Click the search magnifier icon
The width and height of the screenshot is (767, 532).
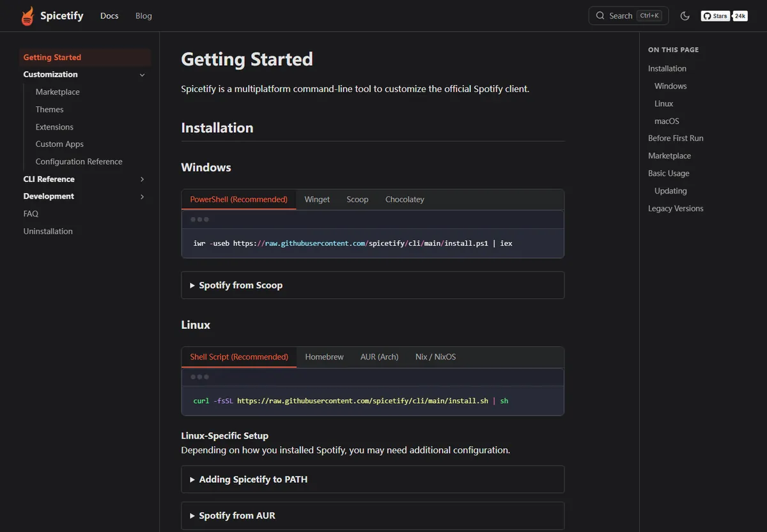click(x=600, y=16)
